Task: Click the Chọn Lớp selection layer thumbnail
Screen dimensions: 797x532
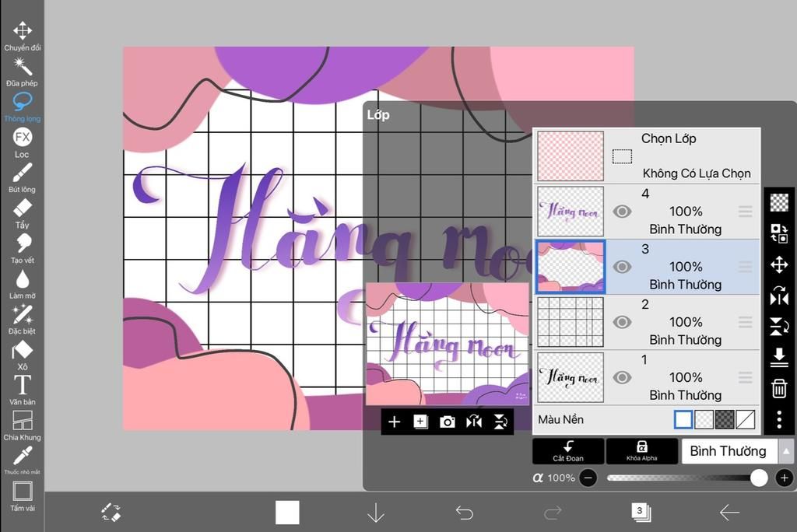Action: click(571, 156)
